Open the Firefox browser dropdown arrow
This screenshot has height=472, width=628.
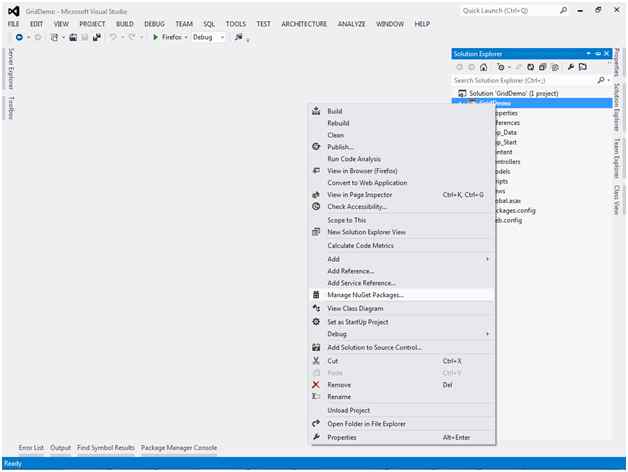pos(186,37)
